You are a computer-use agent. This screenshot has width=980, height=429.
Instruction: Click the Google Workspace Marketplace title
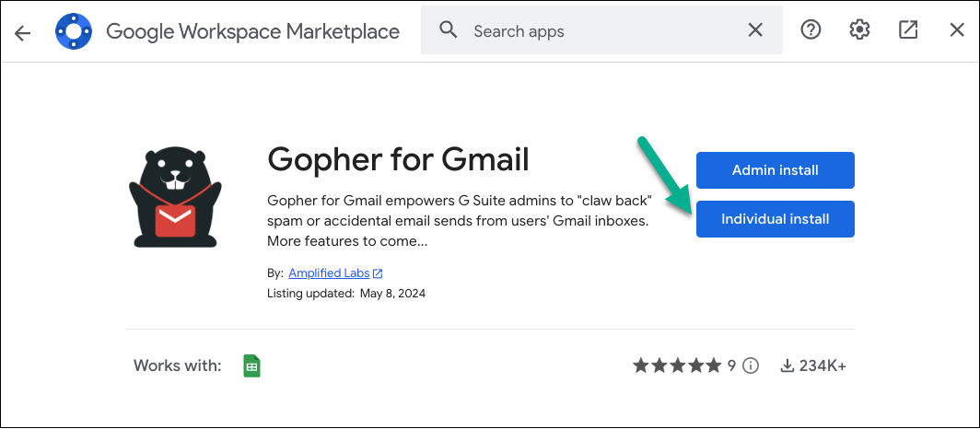coord(252,31)
